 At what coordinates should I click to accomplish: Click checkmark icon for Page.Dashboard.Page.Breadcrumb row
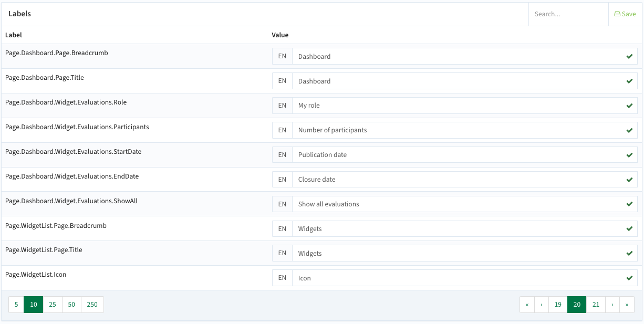coord(629,56)
